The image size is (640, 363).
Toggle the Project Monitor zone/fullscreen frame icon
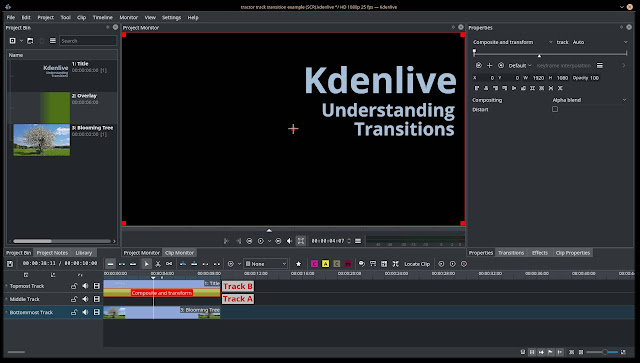point(301,241)
